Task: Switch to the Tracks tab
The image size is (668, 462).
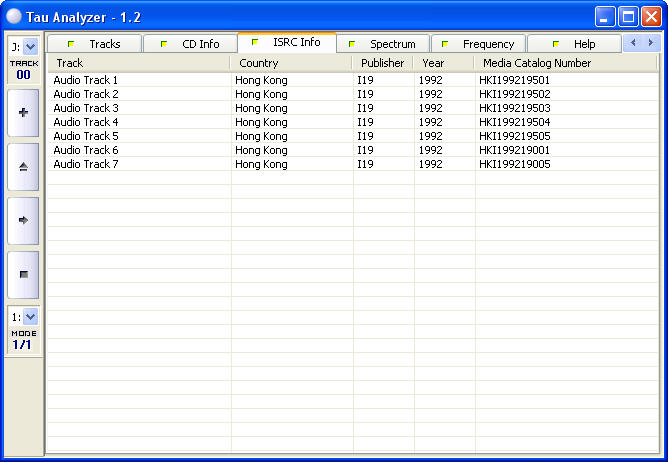Action: (95, 44)
